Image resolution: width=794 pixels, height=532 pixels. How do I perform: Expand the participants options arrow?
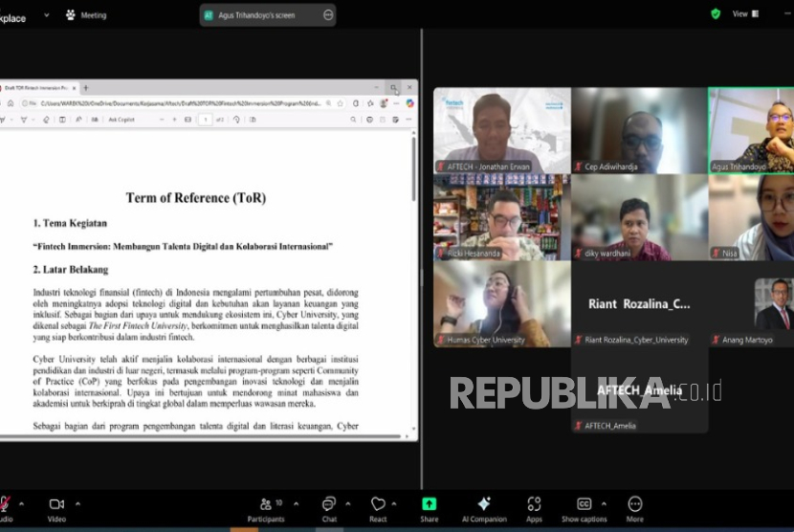[295, 502]
